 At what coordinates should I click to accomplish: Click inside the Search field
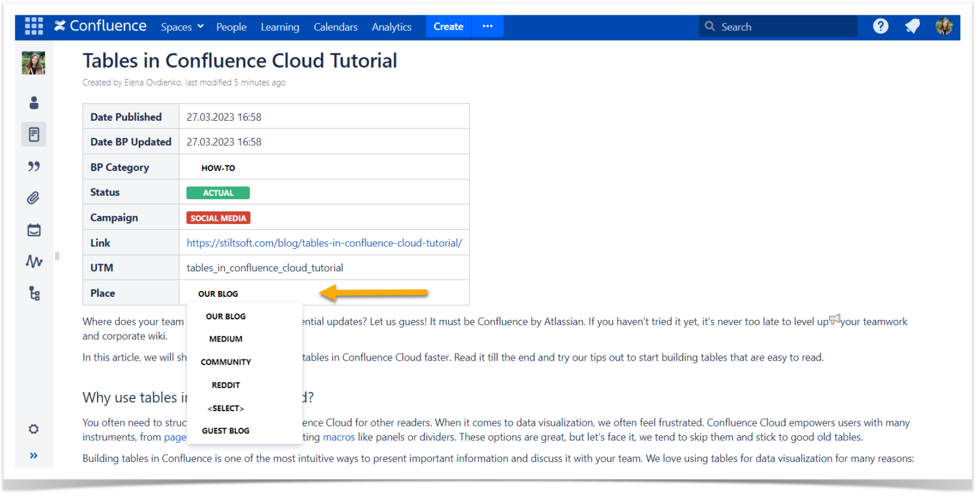point(766,26)
